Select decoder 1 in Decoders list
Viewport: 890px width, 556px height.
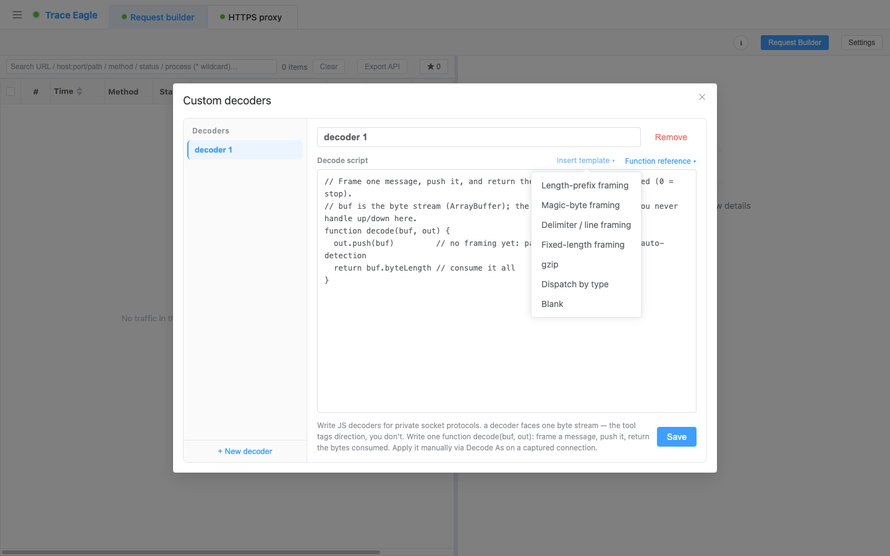click(x=245, y=150)
